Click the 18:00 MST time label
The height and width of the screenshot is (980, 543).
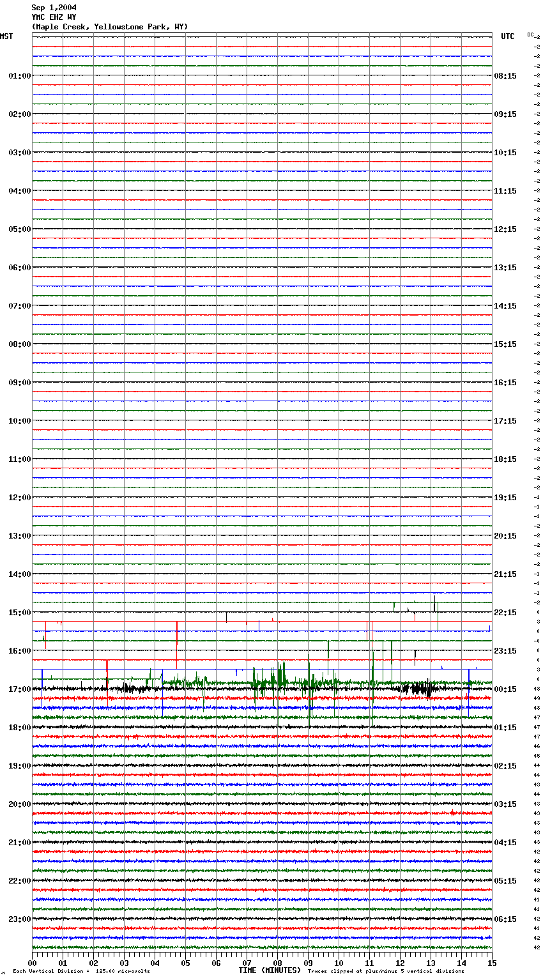[19, 728]
